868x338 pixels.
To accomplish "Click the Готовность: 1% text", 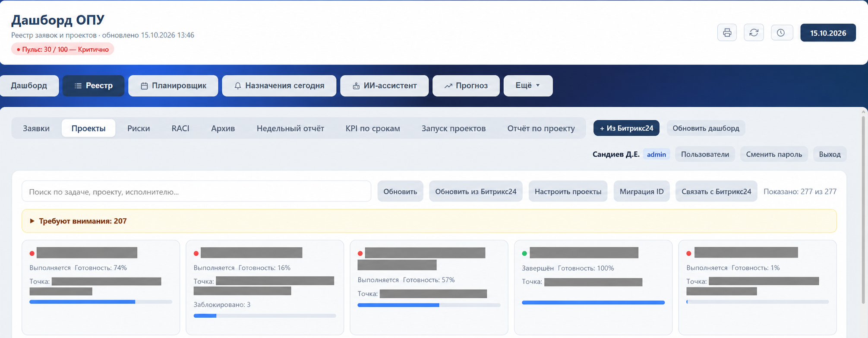I will click(x=755, y=268).
